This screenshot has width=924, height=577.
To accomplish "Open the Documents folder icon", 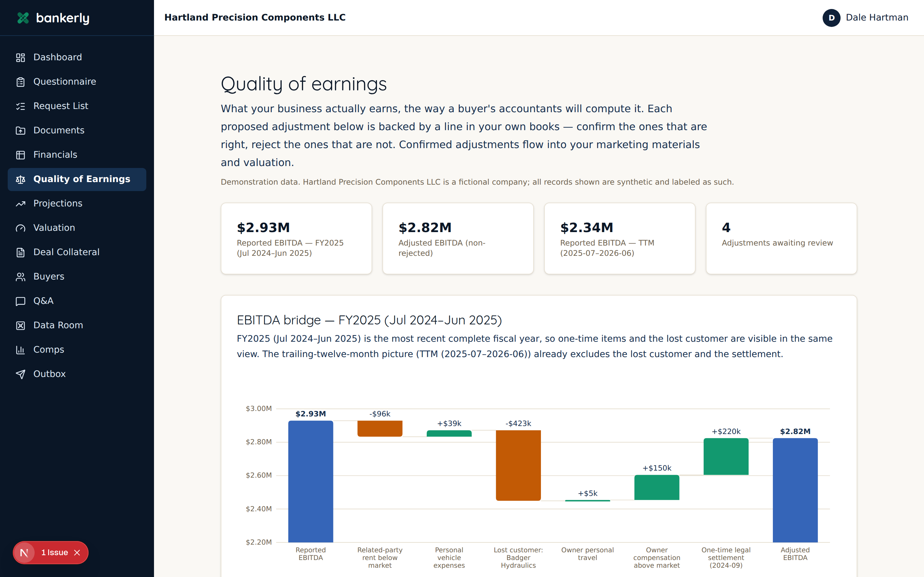I will (x=21, y=130).
